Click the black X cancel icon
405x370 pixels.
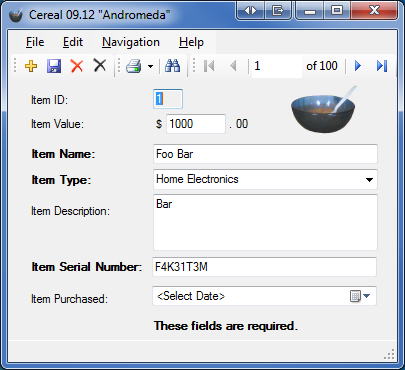100,65
